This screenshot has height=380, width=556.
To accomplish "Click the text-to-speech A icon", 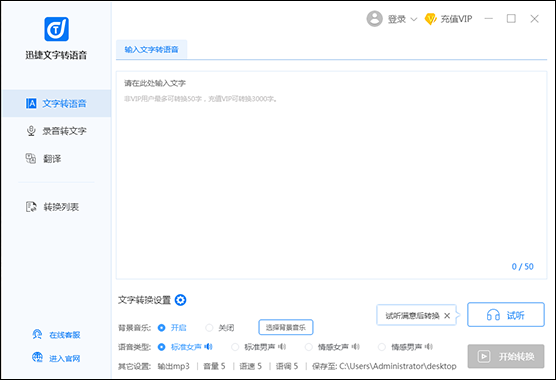I will pos(31,103).
